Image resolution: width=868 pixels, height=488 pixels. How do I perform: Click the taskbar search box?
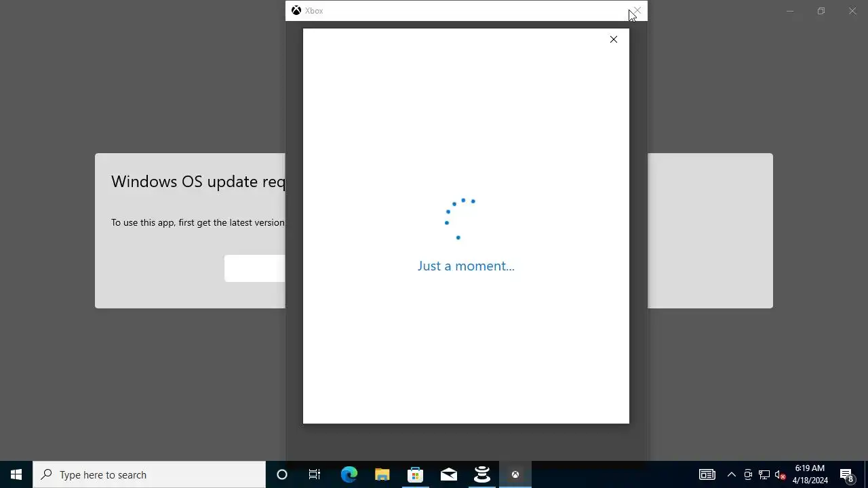pos(149,474)
